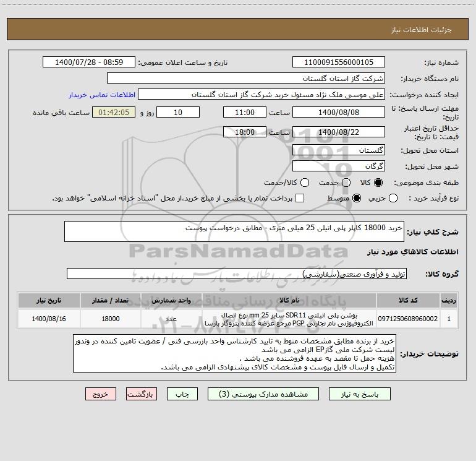Image resolution: width=476 pixels, height=461 pixels.
Task: Choose the جزیی purchase type radio
Action: point(393,198)
